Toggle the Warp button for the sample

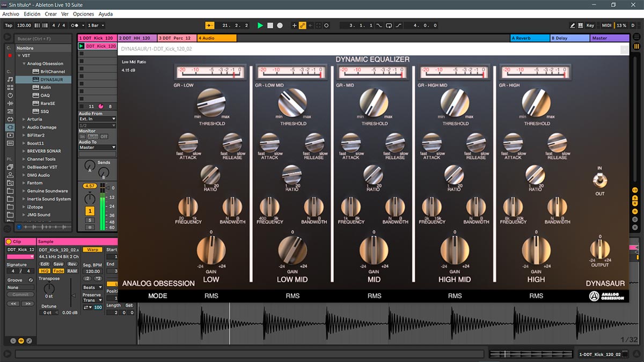[92, 249]
